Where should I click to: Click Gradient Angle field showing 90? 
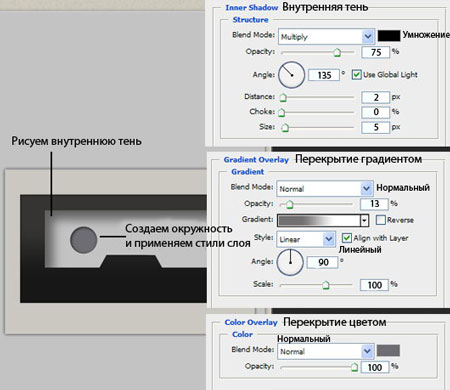pos(323,262)
